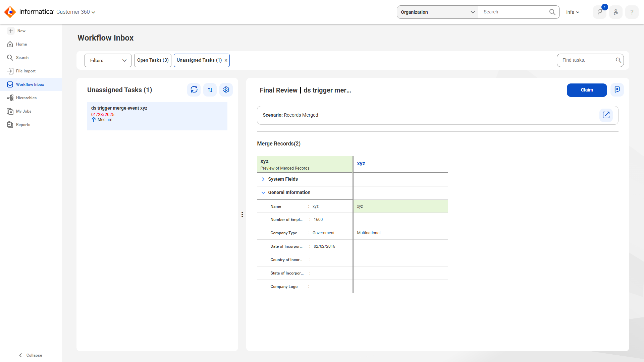Click the Multinational company type cell
Viewport: 644px width, 362px height.
click(x=400, y=233)
